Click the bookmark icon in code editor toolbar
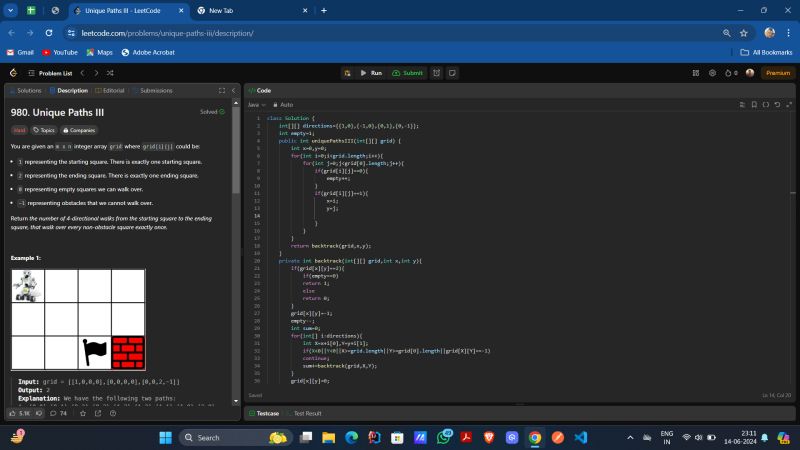Screen dimensions: 800x450 pyautogui.click(x=752, y=104)
